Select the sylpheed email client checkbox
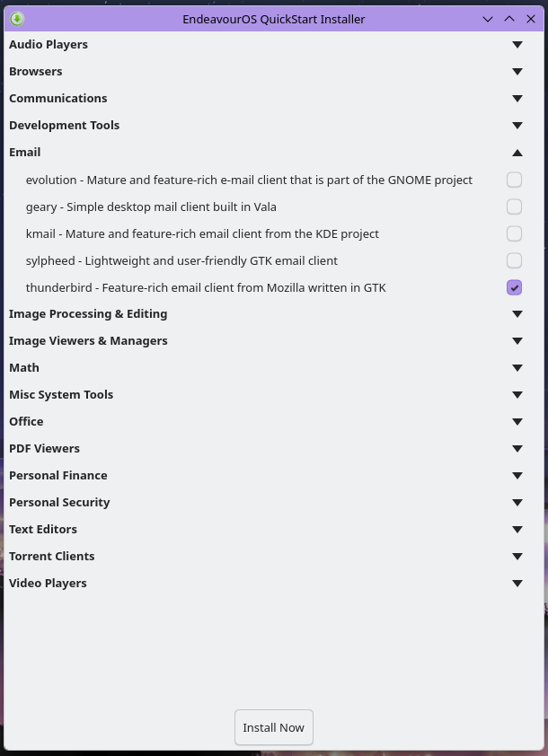 [514, 260]
